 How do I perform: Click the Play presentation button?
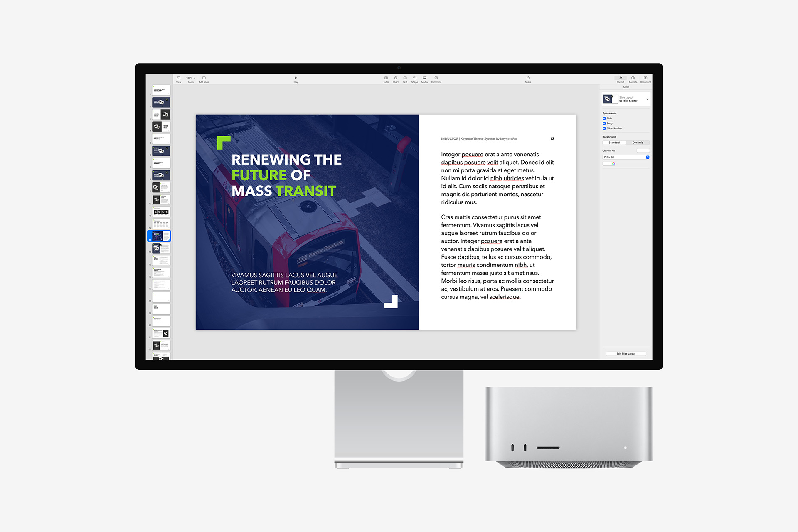296,78
